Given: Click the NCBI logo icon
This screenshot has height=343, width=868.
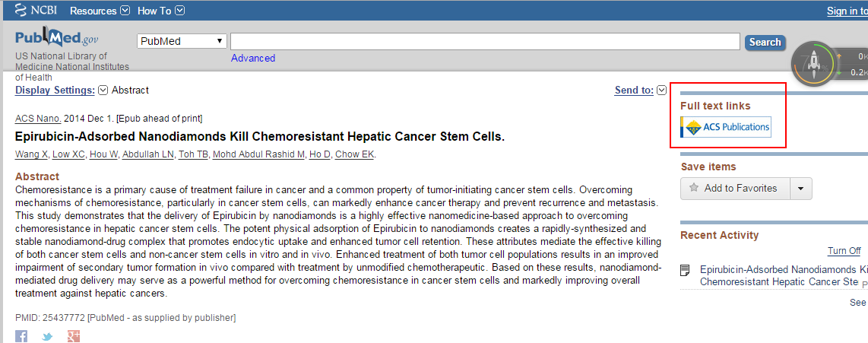Looking at the screenshot, I should pos(21,10).
